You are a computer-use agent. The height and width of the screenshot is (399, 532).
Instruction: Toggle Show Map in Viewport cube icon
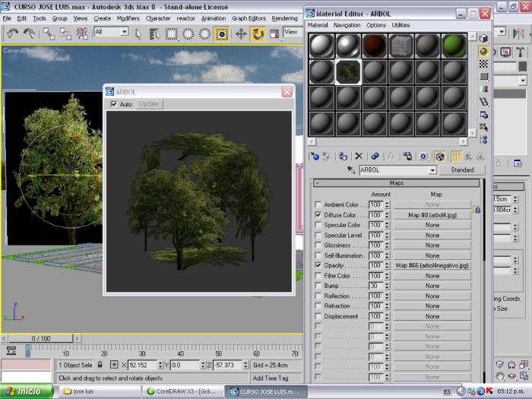440,156
